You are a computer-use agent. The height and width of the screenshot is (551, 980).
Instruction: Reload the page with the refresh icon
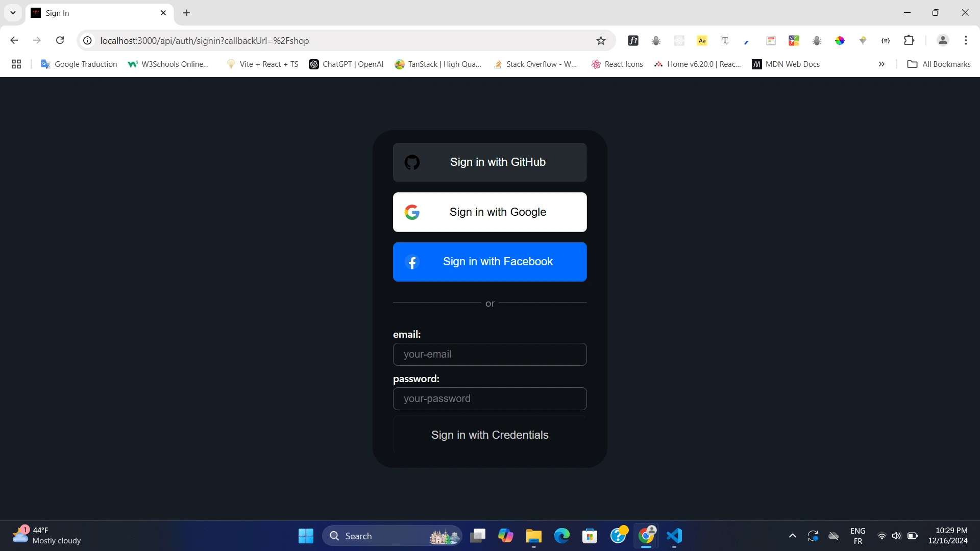60,40
